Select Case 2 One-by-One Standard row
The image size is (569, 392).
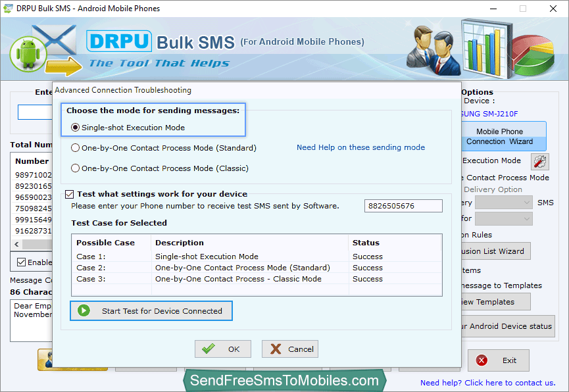coord(257,268)
